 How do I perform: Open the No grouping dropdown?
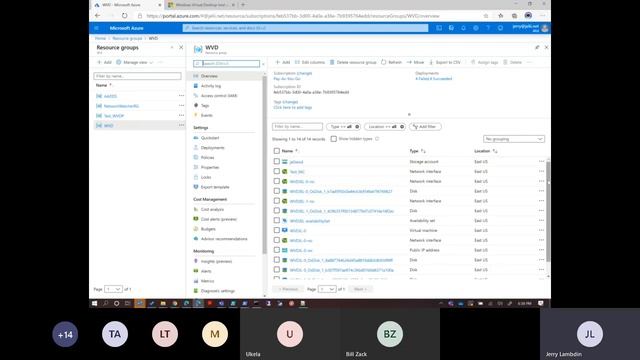(x=514, y=139)
